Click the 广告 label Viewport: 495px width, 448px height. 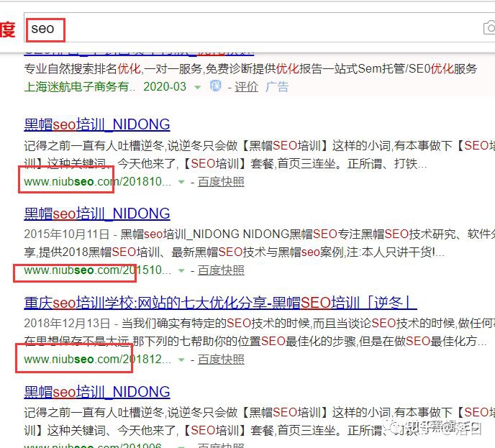click(x=277, y=87)
